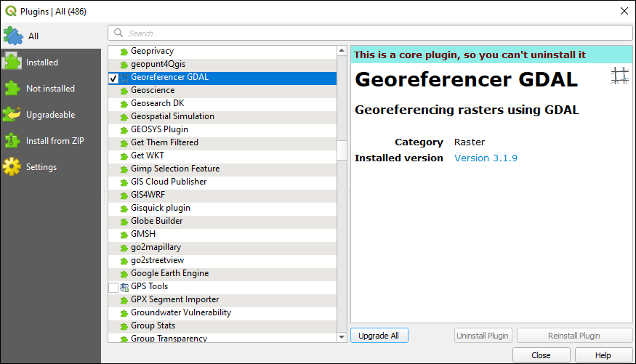Select geopunt4Qgis in the plugin list
This screenshot has width=636, height=364.
pos(222,64)
